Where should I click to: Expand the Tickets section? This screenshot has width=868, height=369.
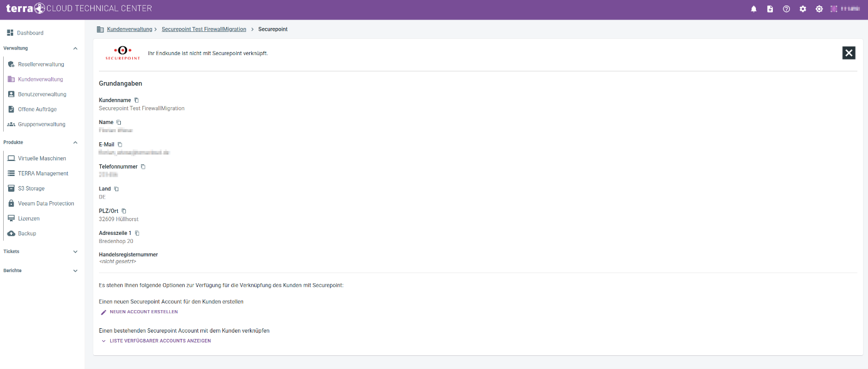tap(75, 252)
